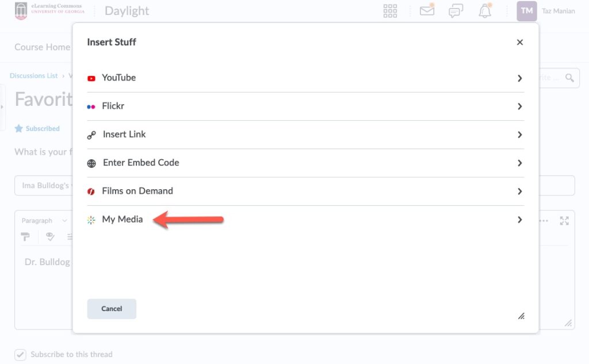Open the TM user profile avatar

(x=526, y=11)
